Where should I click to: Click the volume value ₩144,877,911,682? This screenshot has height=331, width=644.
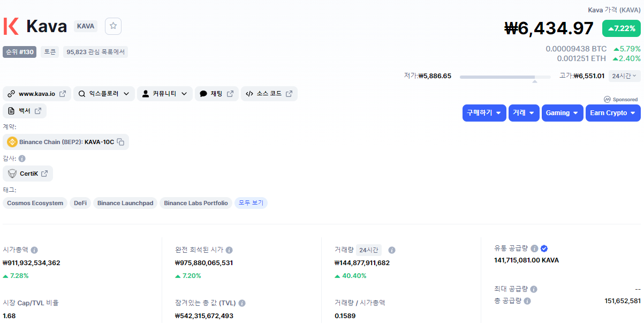(x=362, y=263)
